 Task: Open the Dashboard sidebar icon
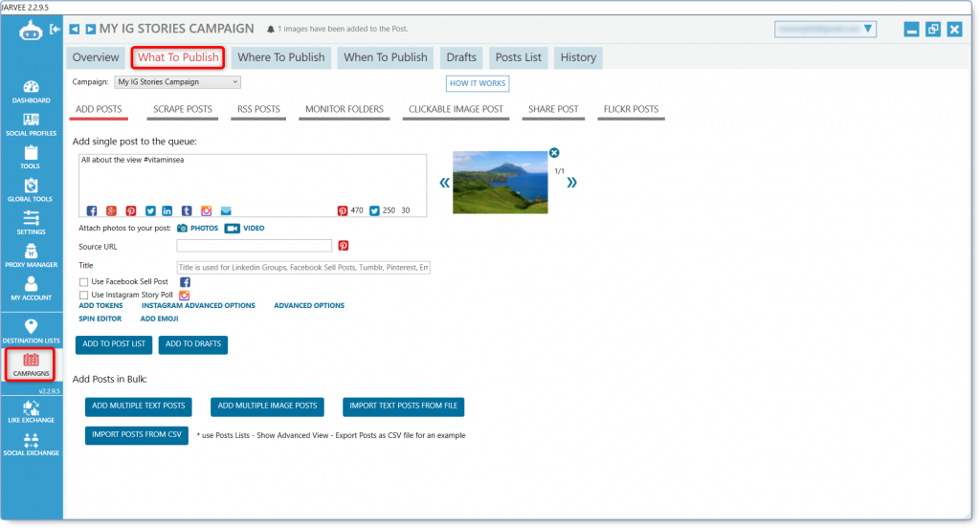pos(31,91)
